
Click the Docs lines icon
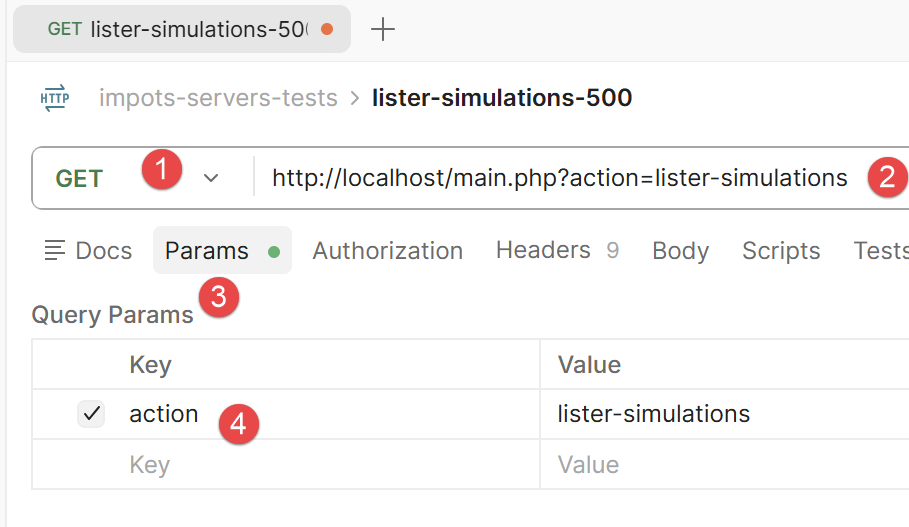click(55, 250)
